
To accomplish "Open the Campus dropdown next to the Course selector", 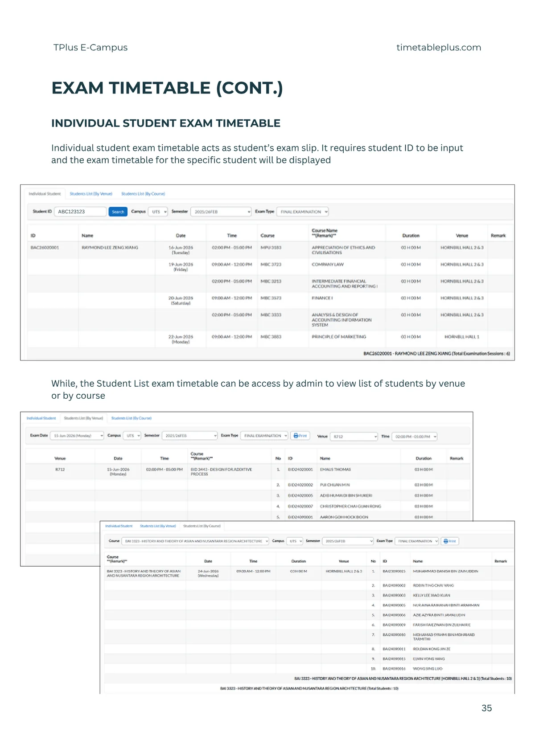I will 295,541.
